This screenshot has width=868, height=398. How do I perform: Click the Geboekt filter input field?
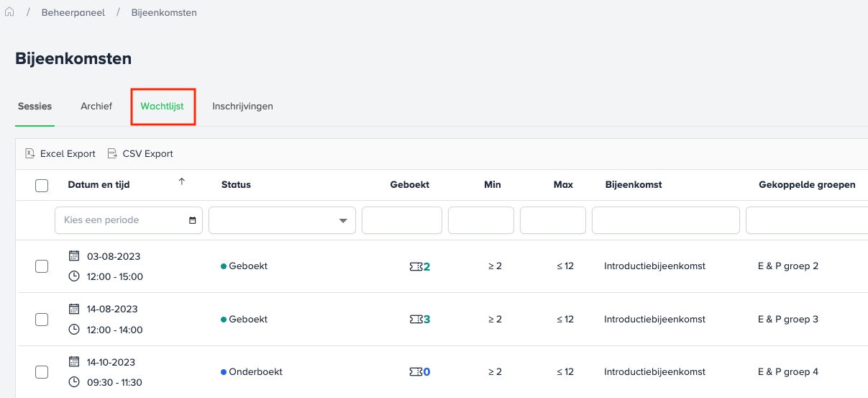coord(401,220)
